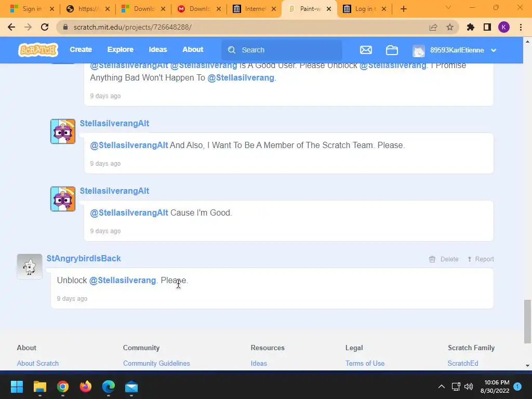Click StellasilverangAlt name above 'Cause I'm Good'
532x399 pixels.
pyautogui.click(x=114, y=191)
